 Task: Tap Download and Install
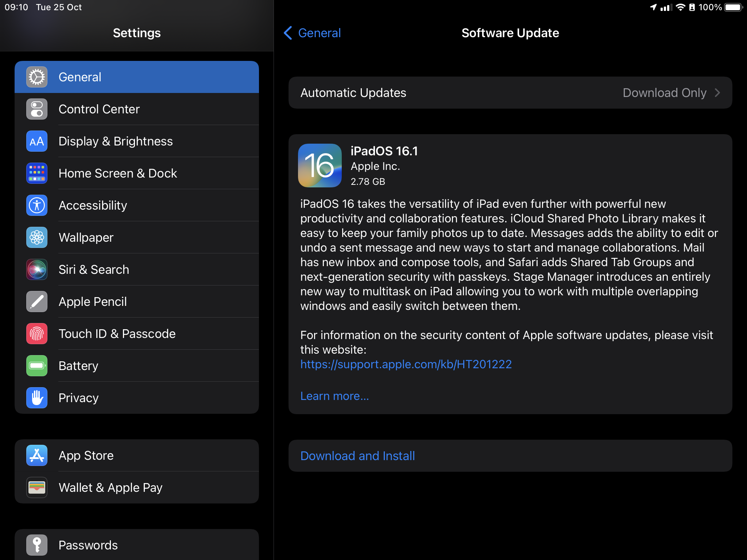510,456
